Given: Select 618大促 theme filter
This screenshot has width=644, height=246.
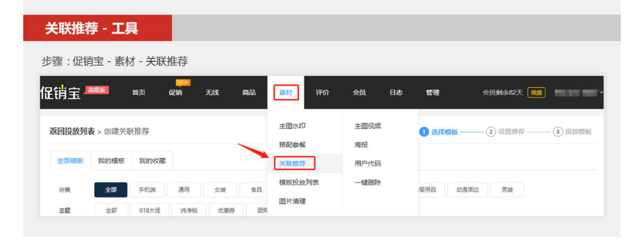Looking at the screenshot, I should click(x=149, y=210).
